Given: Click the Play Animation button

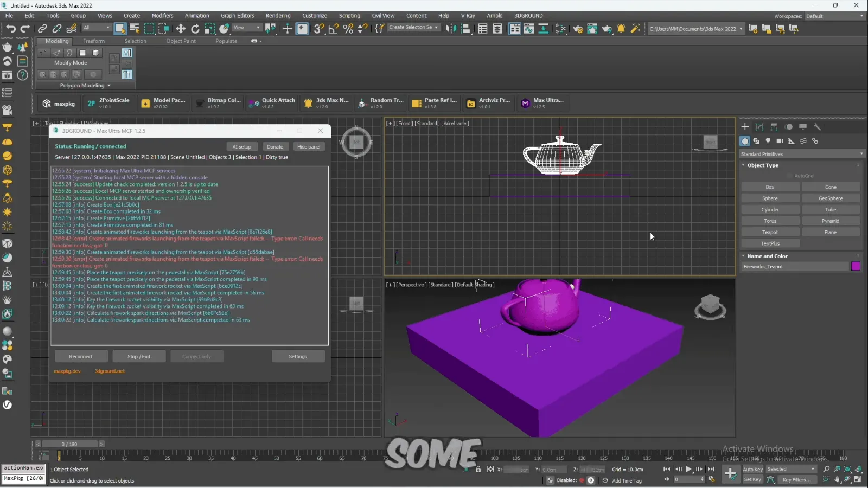Looking at the screenshot, I should 689,469.
